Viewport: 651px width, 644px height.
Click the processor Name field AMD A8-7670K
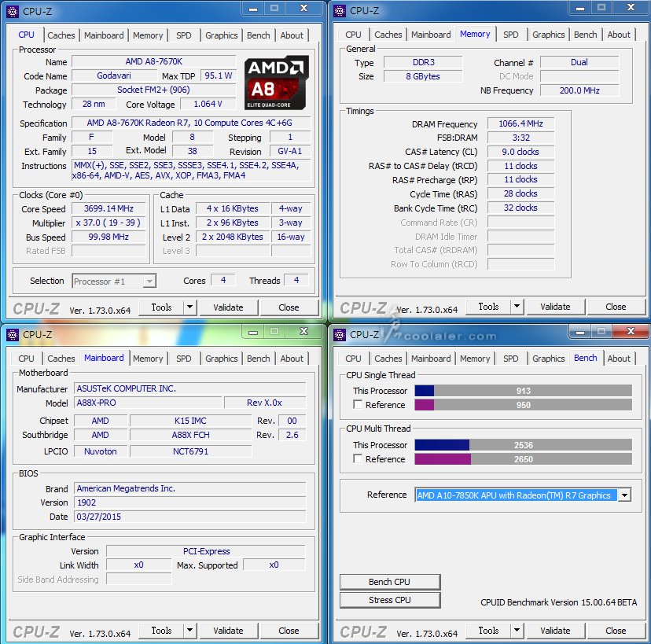tap(153, 61)
